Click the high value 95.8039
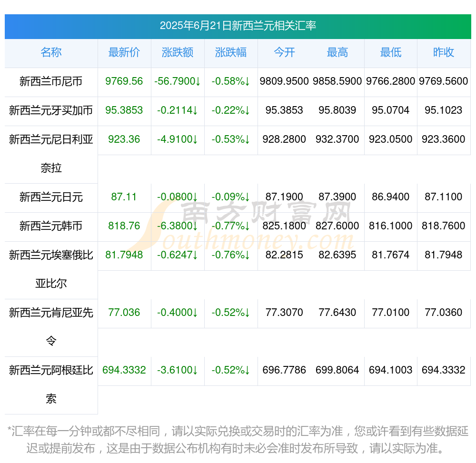The width and height of the screenshot is (476, 463). pyautogui.click(x=337, y=110)
